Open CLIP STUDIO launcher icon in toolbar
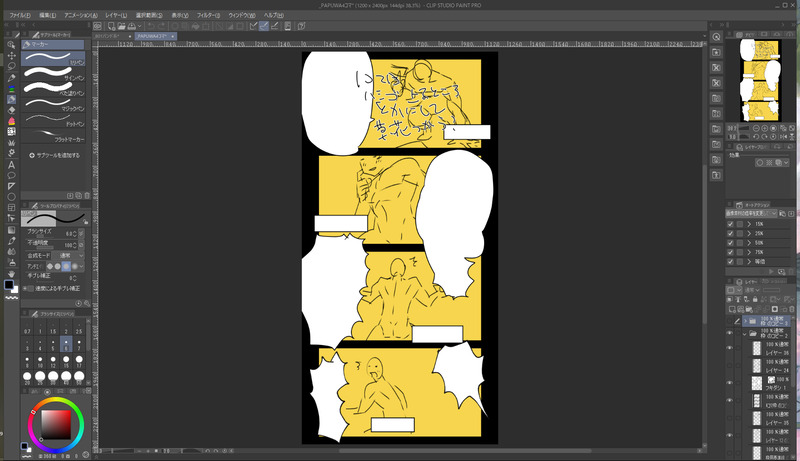The image size is (800, 461). [x=97, y=26]
